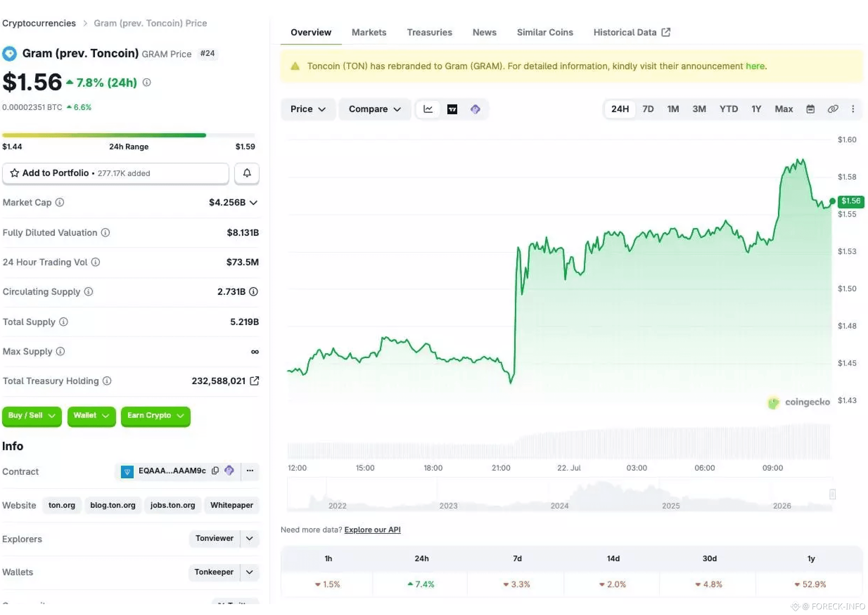Viewport: 868px width, 615px height.
Task: Open the chart calendar date picker
Action: (810, 109)
